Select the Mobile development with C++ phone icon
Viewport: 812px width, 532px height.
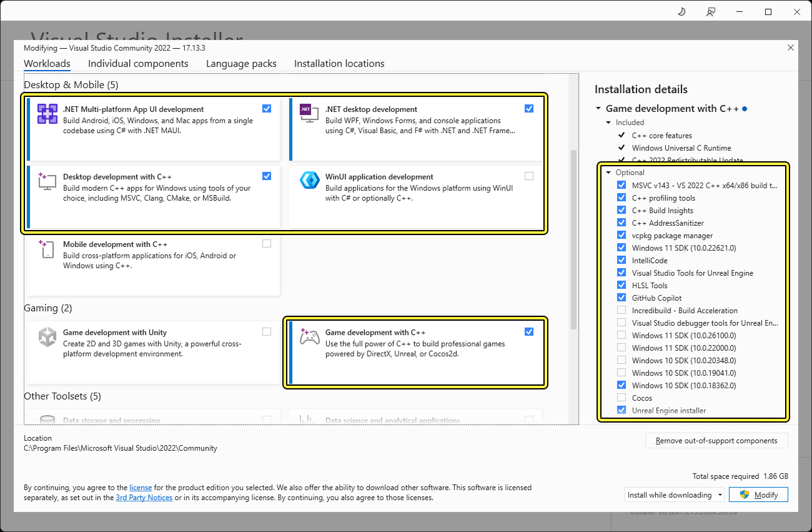coord(47,249)
